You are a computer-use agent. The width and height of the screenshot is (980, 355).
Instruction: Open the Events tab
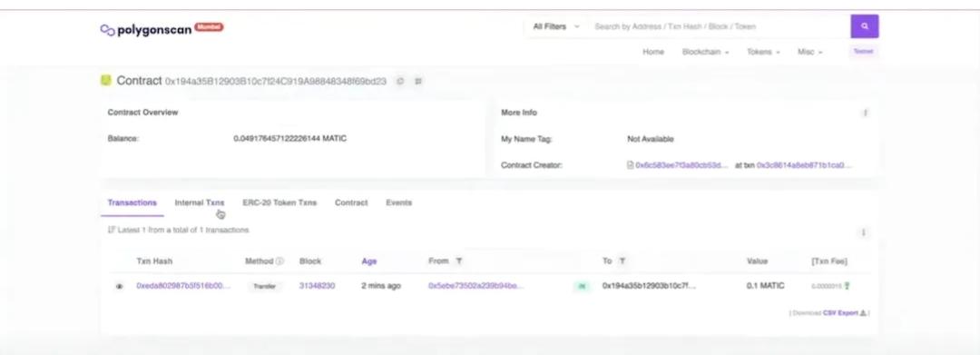point(398,202)
